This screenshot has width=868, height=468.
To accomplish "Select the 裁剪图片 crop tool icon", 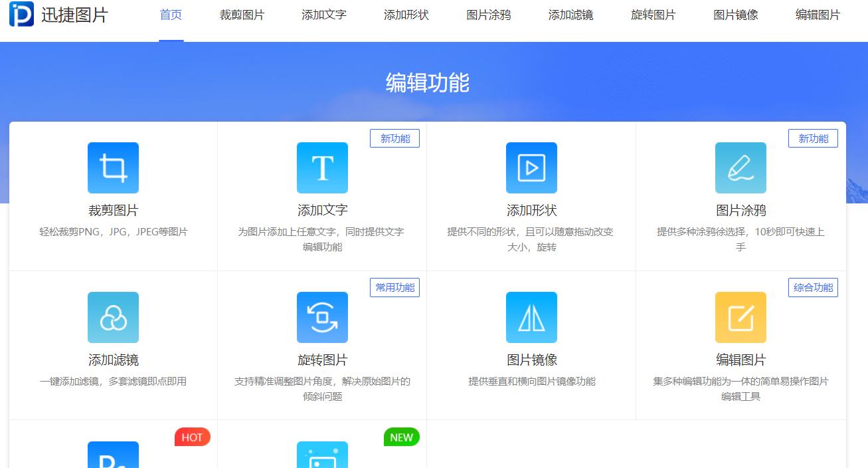I will [113, 168].
